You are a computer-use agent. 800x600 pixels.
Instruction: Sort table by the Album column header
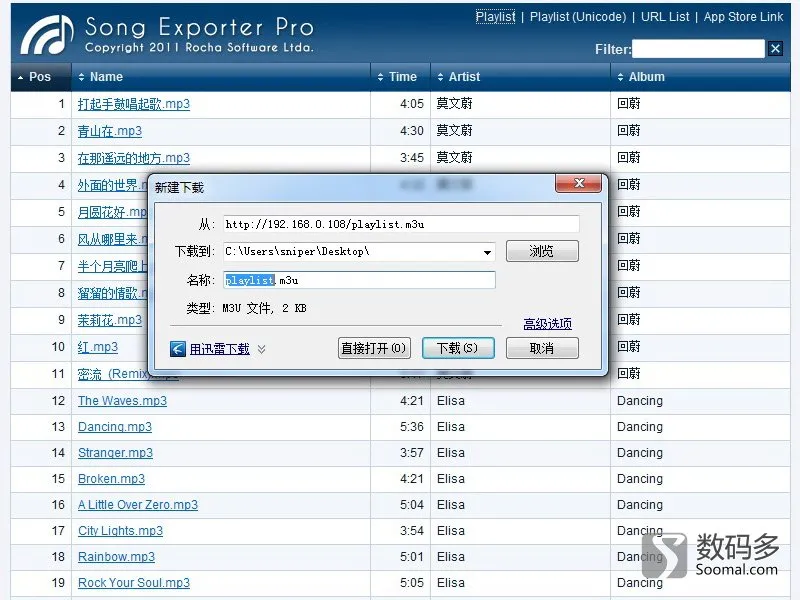pyautogui.click(x=701, y=77)
